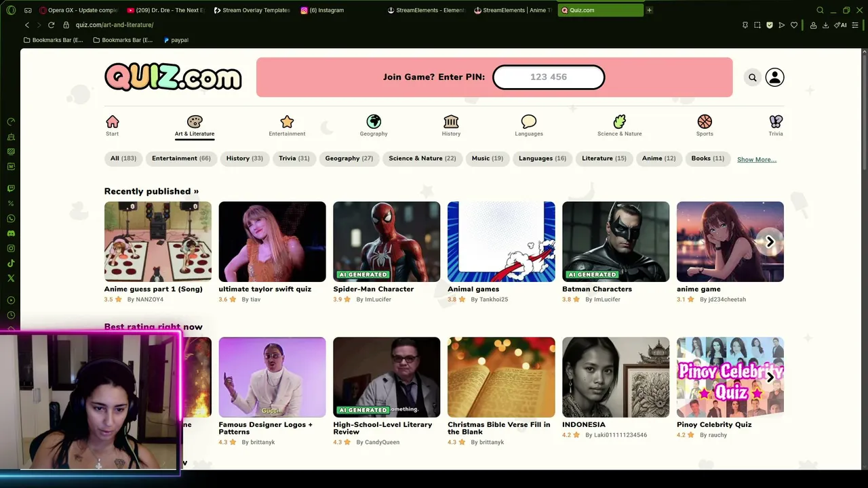The image size is (868, 488).
Task: Open the Quiz.com user account icon
Action: pyautogui.click(x=774, y=77)
